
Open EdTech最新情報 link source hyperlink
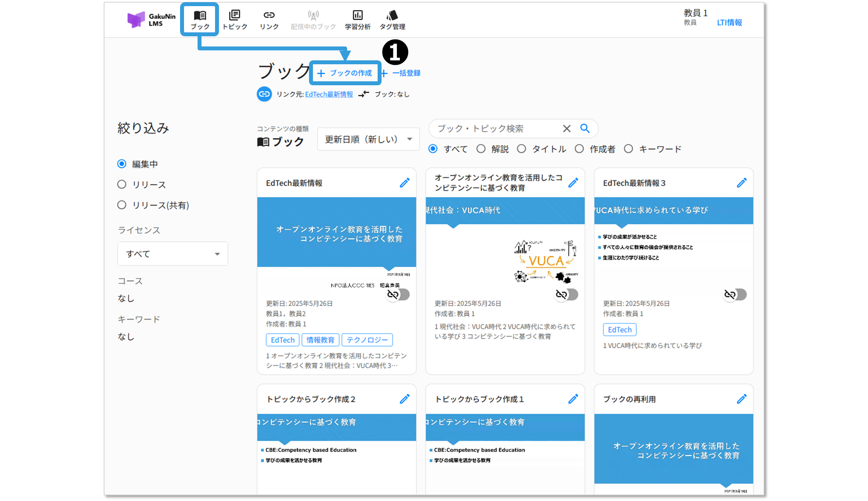329,94
